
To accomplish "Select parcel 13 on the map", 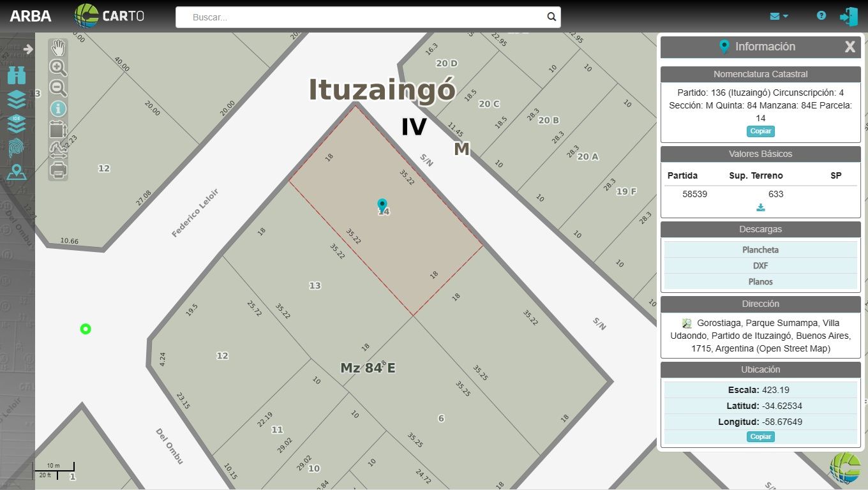I will pyautogui.click(x=315, y=286).
